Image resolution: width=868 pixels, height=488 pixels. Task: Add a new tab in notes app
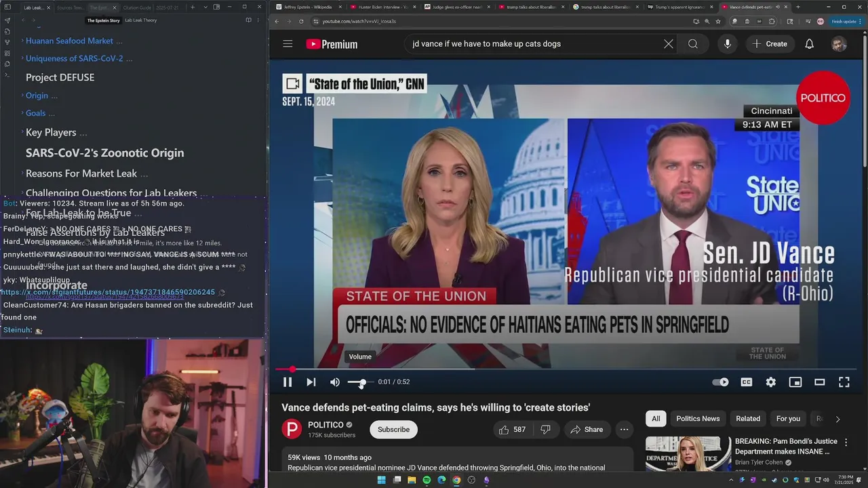point(193,7)
